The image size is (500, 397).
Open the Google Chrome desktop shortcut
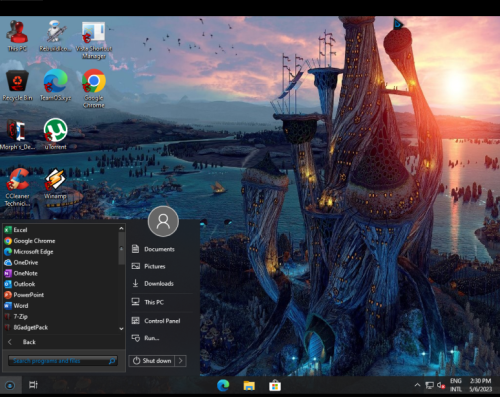94,89
